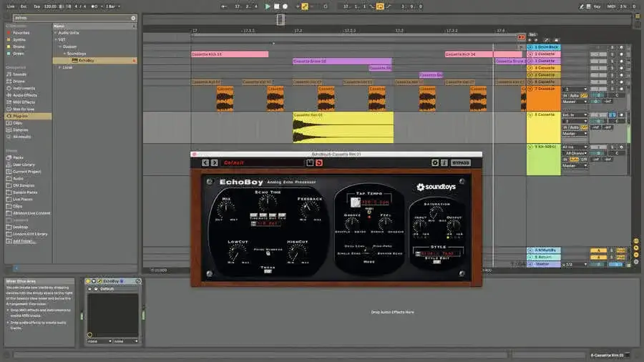Start playback with the Play button
644x362 pixels.
tap(268, 6)
